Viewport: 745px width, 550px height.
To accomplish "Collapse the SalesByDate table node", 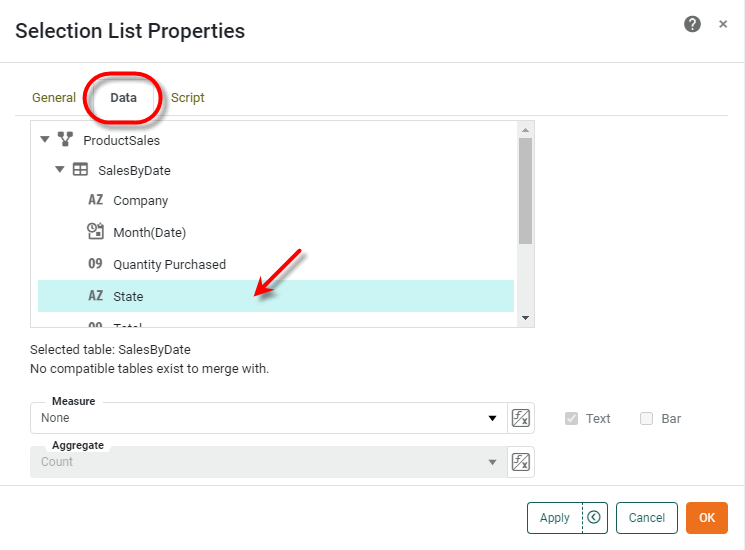I will [x=60, y=170].
